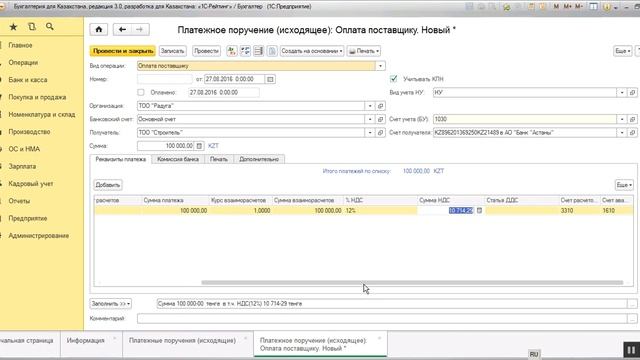
Task: Uncheck the Учитывать КПН checkbox
Action: click(393, 79)
